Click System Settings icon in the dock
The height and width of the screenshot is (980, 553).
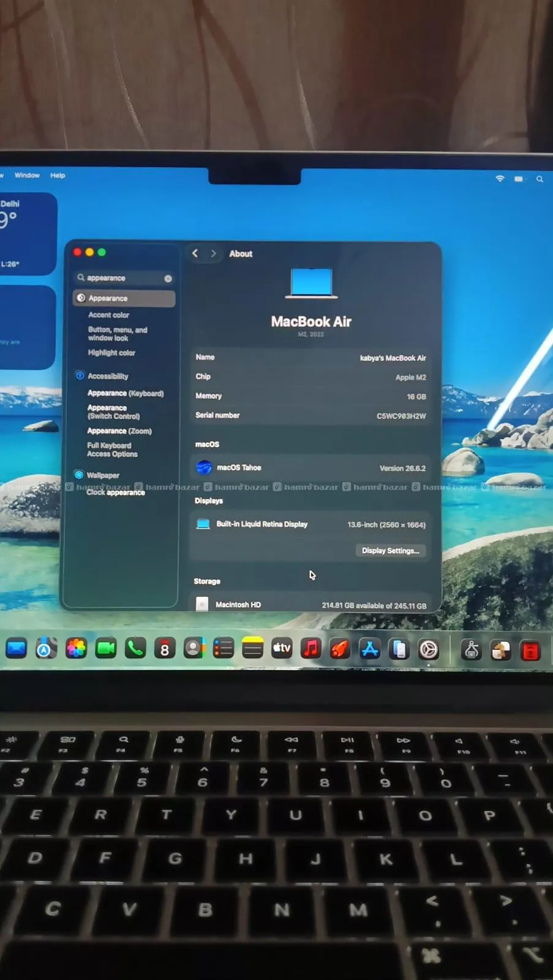[428, 649]
